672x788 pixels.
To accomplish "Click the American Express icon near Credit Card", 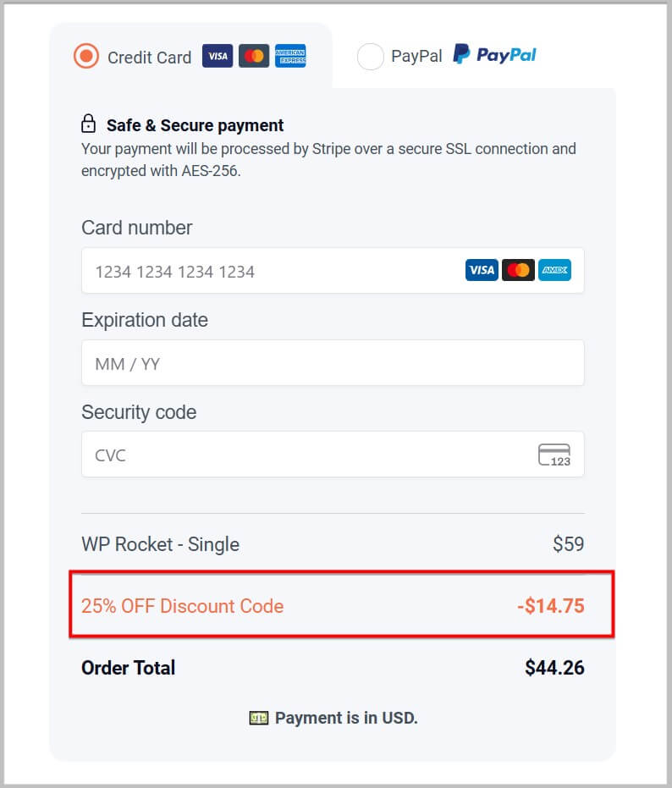I will click(x=291, y=56).
